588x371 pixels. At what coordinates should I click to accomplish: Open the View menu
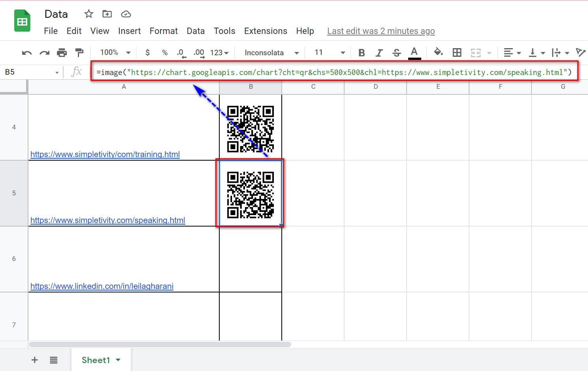[x=100, y=31]
